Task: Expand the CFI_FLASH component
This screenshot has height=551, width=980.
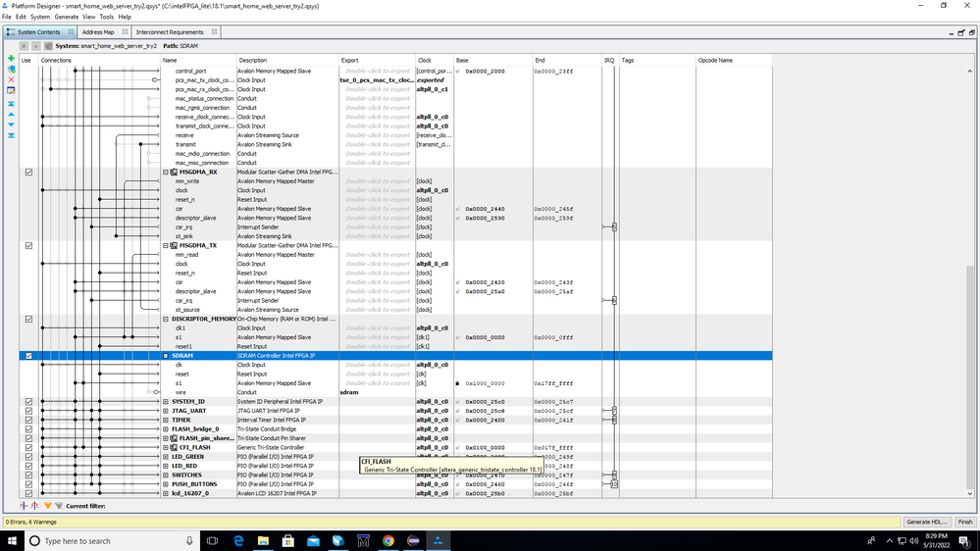Action: pos(166,447)
